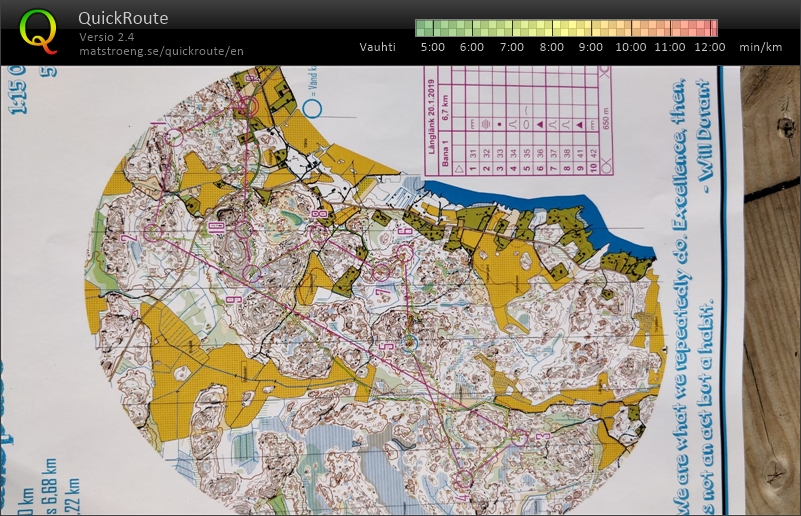This screenshot has height=516, width=801.
Task: Click control circle 10 on the map
Action: tap(244, 229)
